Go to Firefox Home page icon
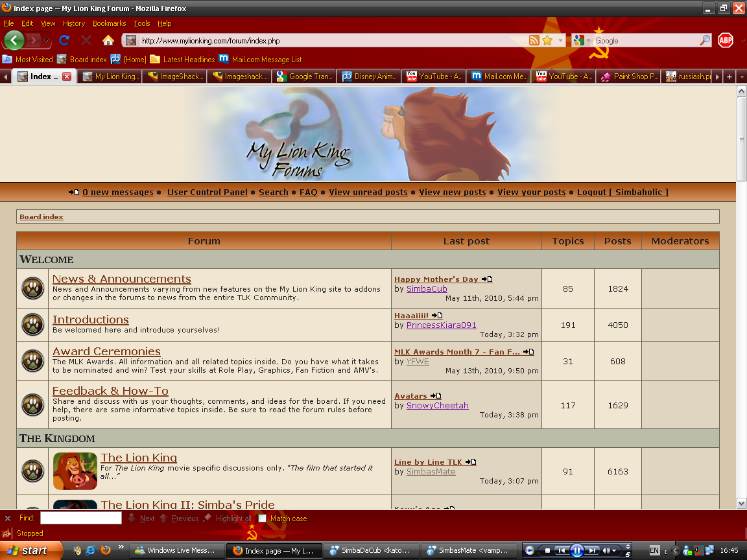The height and width of the screenshot is (560, 747). [108, 40]
